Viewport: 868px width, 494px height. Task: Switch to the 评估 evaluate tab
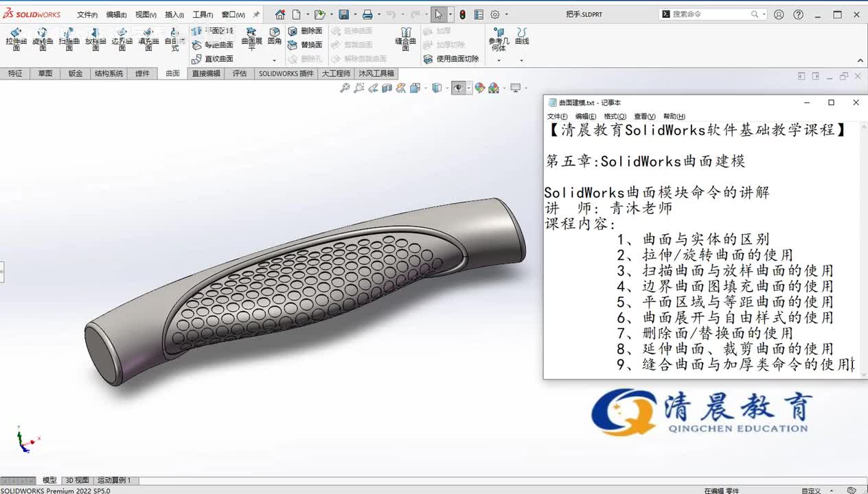coord(239,73)
